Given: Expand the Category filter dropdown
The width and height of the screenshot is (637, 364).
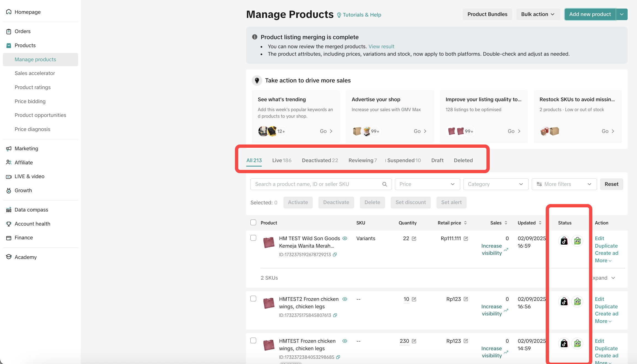Looking at the screenshot, I should click(x=496, y=184).
